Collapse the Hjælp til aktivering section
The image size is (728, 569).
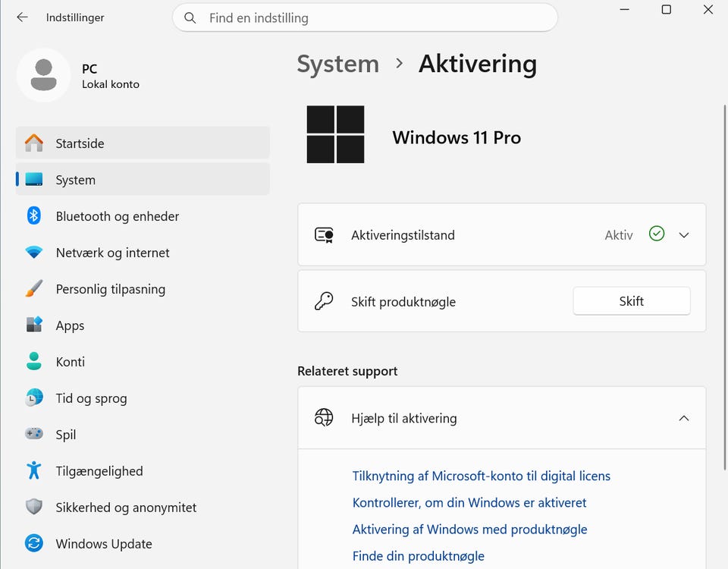683,418
